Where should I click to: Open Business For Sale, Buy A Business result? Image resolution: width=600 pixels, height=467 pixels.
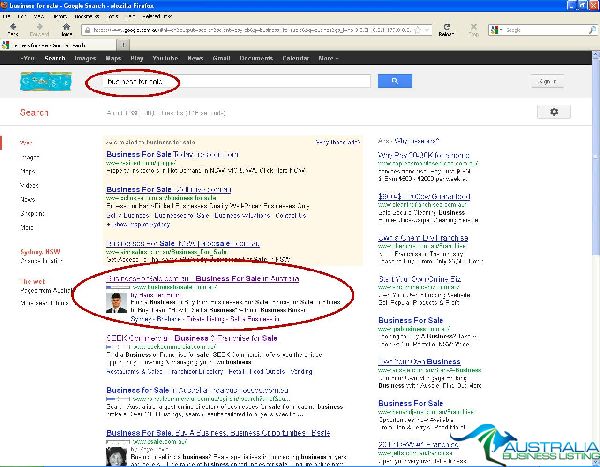click(218, 433)
